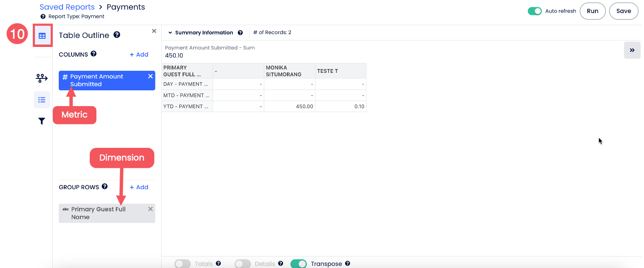This screenshot has width=644, height=268.
Task: Turn off the Transpose toggle
Action: tap(298, 264)
